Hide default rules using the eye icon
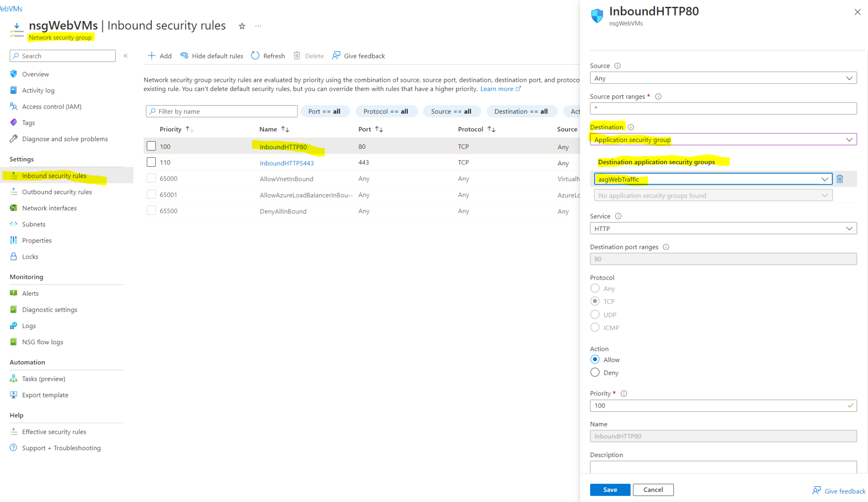Viewport: 868px width, 502px height. [184, 56]
